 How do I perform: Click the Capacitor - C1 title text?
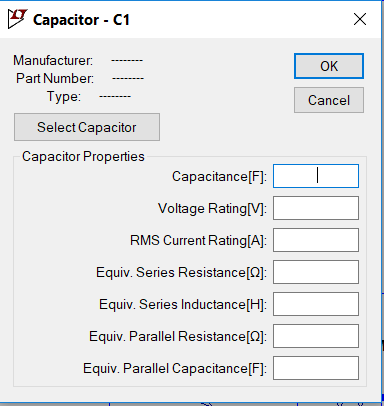[81, 20]
